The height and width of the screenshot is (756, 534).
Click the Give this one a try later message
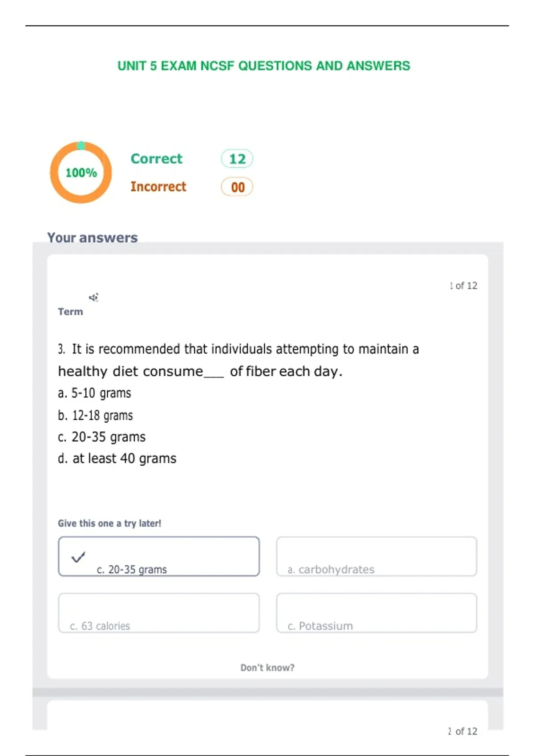pos(109,523)
